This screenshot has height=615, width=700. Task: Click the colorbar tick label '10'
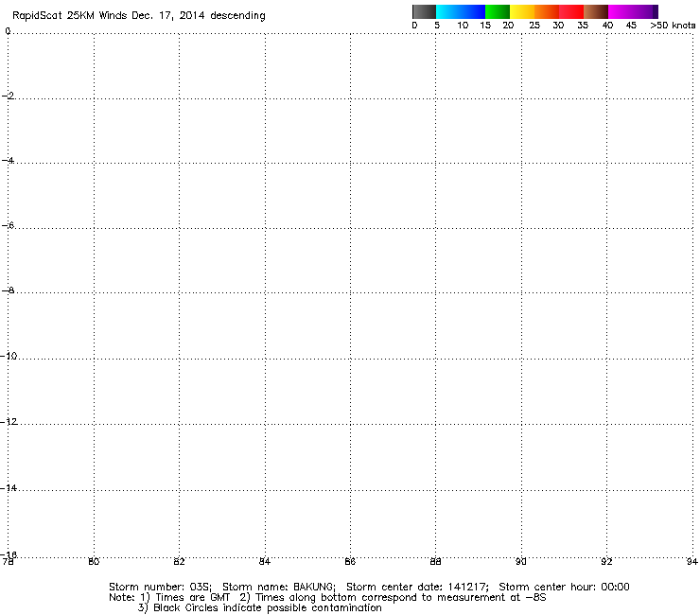coord(463,26)
